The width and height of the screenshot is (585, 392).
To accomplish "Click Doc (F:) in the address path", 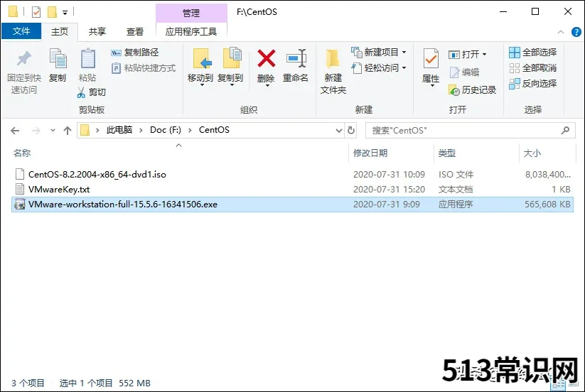I will [x=166, y=130].
